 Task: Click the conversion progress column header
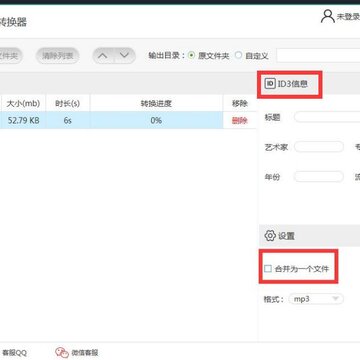point(156,103)
